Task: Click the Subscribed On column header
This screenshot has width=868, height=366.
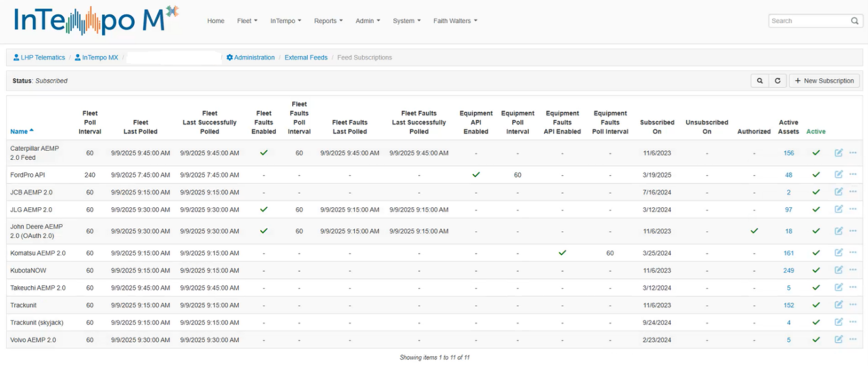Action: click(657, 127)
